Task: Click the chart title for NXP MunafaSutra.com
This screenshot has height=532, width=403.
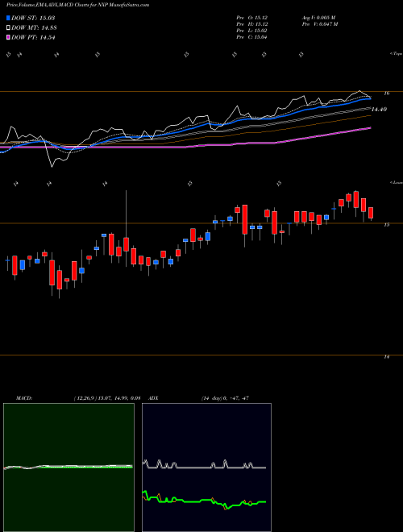Action: click(77, 5)
